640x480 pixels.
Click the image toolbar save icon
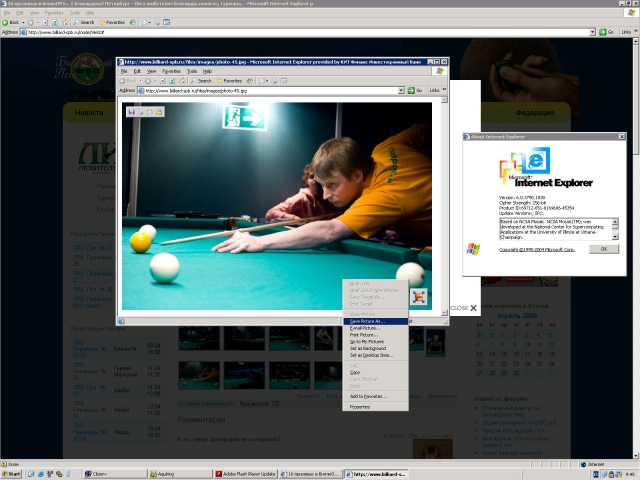tap(131, 111)
